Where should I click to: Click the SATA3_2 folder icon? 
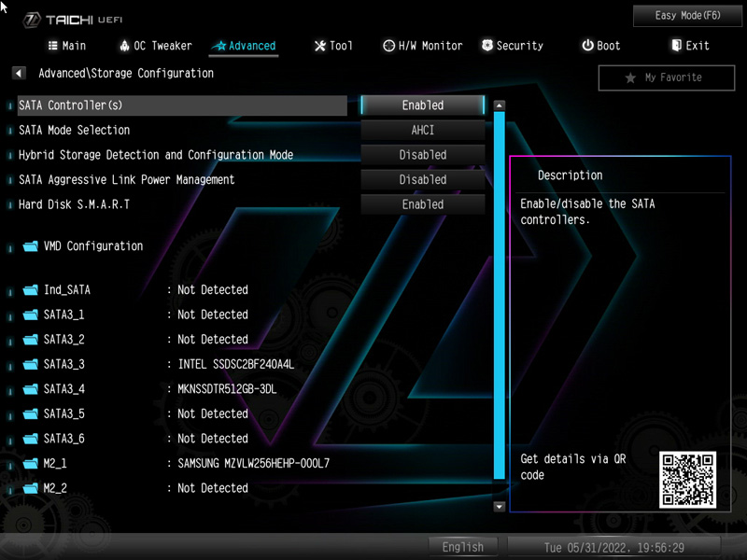31,340
